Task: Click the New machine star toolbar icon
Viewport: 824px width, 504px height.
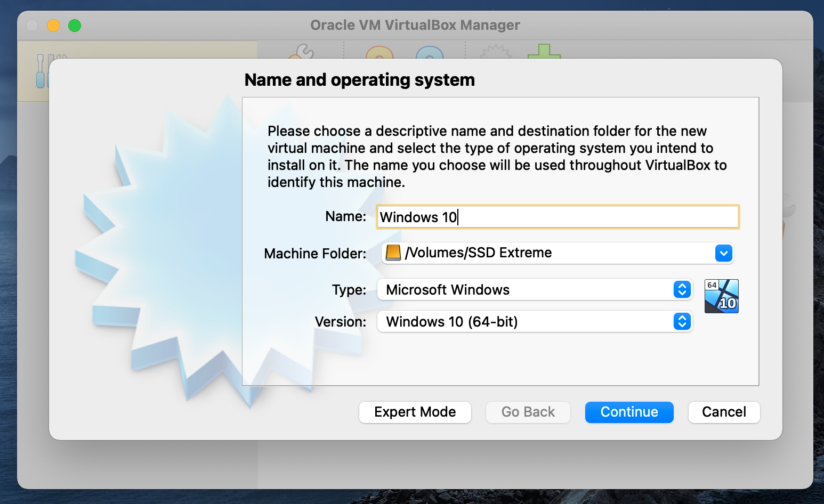Action: (495, 56)
